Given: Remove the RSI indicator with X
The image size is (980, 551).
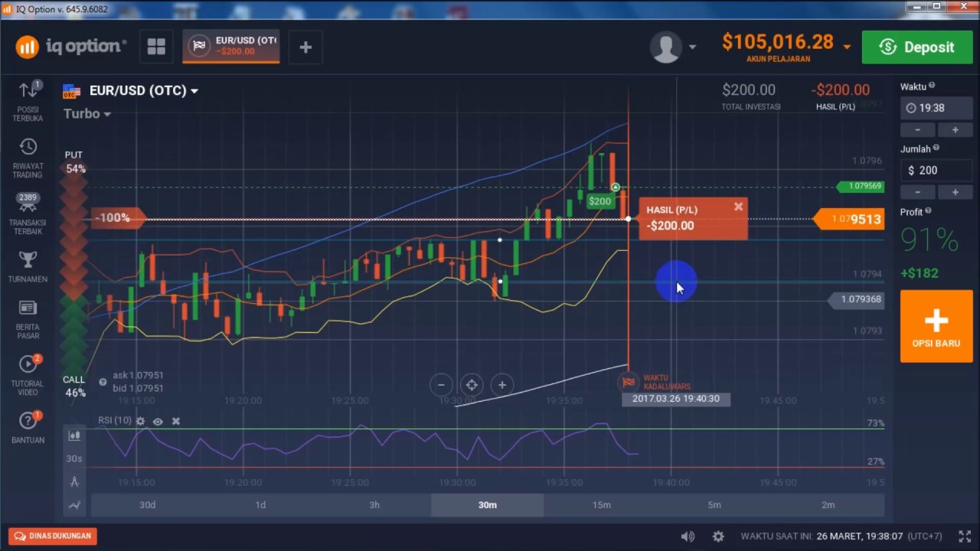Looking at the screenshot, I should (175, 421).
